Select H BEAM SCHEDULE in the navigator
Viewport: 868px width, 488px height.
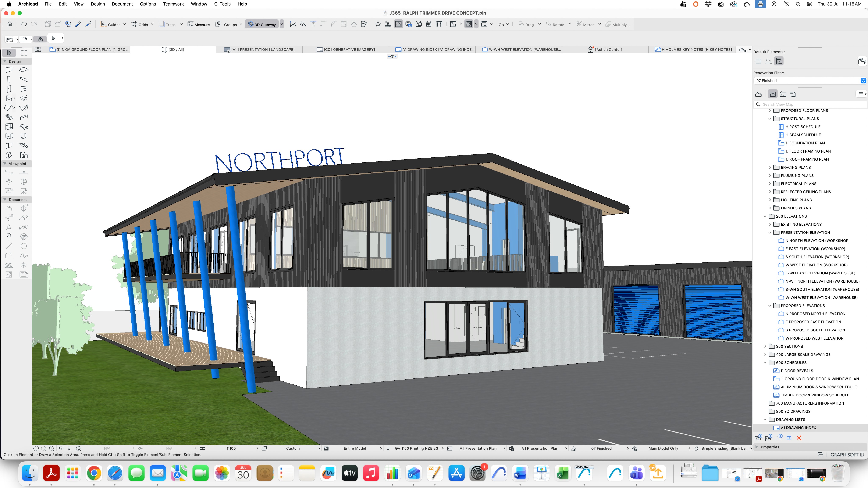coord(803,135)
